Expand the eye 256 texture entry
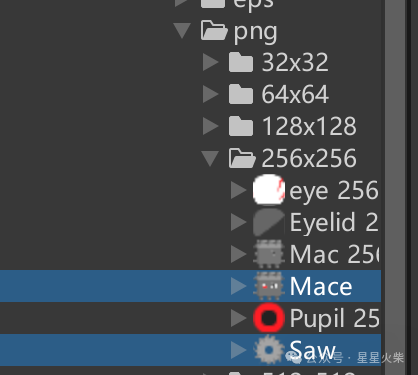 238,190
